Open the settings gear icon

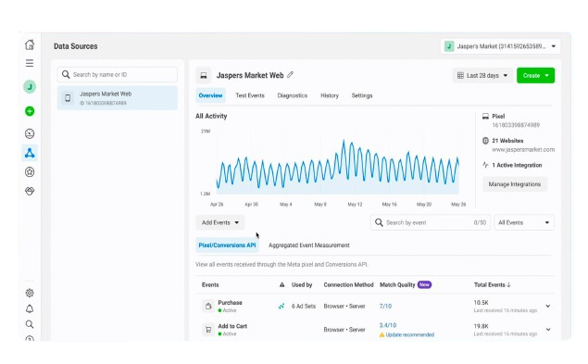[x=30, y=293]
